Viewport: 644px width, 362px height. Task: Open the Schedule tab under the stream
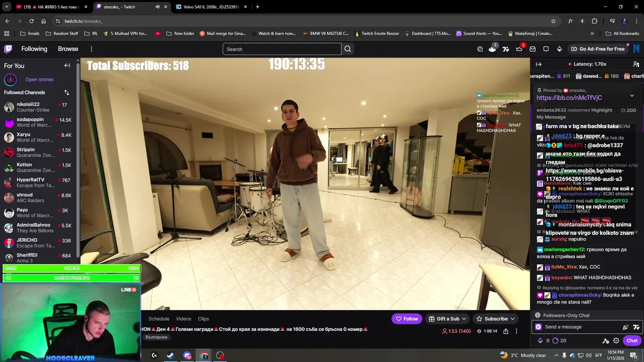pos(159,319)
